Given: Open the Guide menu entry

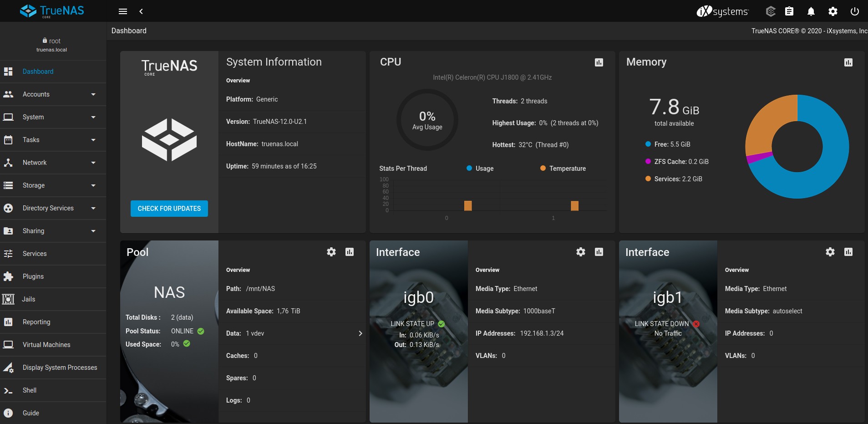Looking at the screenshot, I should 53,413.
